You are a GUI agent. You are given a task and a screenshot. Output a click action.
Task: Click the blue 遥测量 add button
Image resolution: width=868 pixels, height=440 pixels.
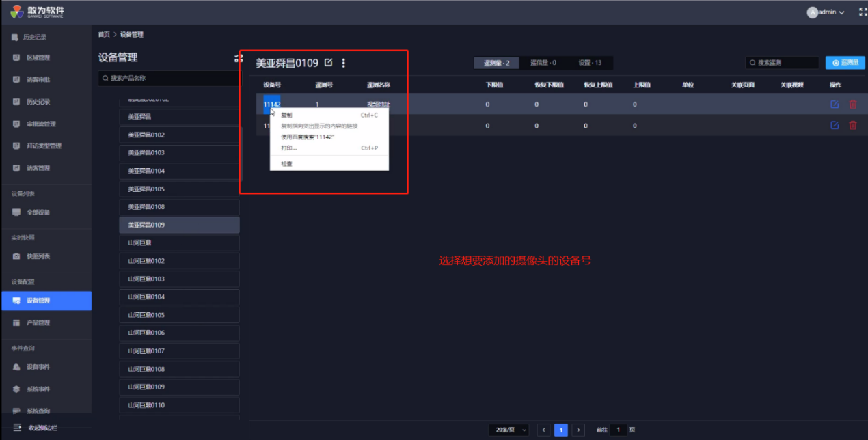[844, 63]
